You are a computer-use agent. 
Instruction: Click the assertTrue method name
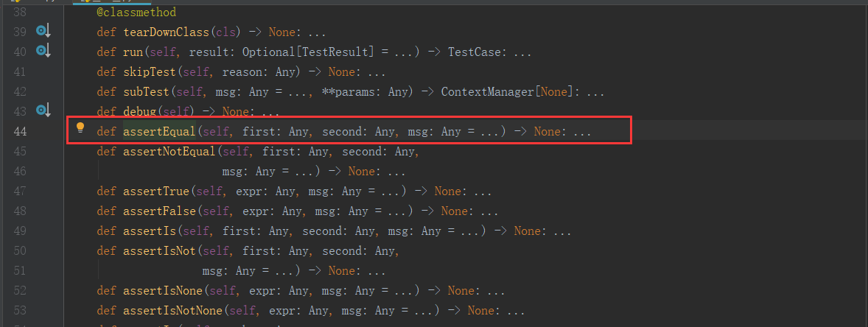click(x=153, y=191)
